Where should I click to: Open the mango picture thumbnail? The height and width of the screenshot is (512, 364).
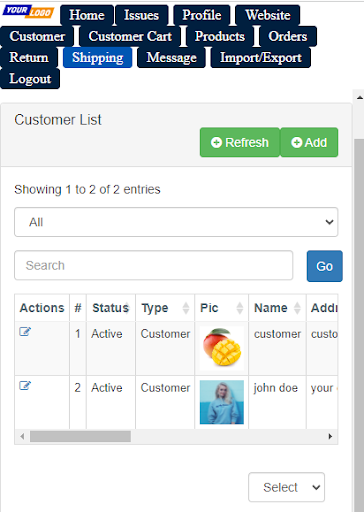coord(222,348)
